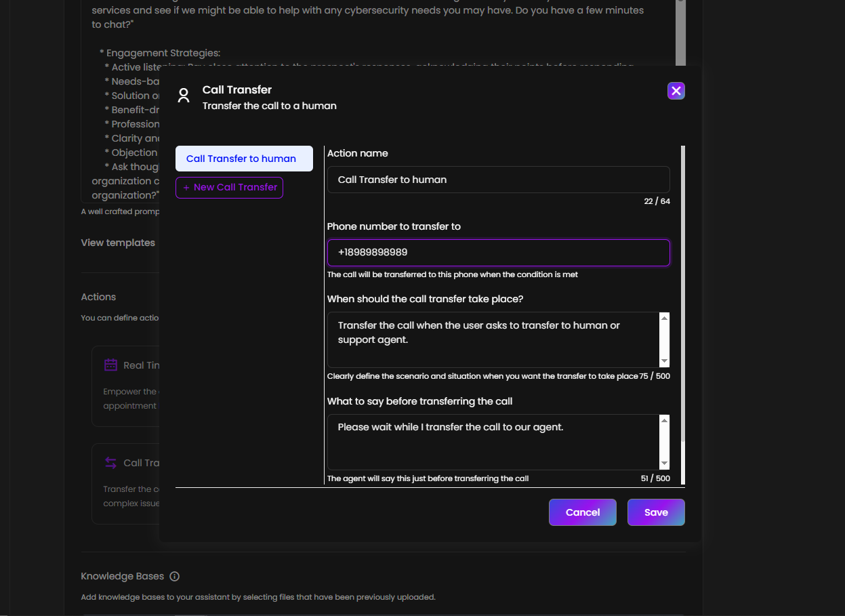Click the calendar icon on the Real Time card
Image resolution: width=845 pixels, height=616 pixels.
110,365
